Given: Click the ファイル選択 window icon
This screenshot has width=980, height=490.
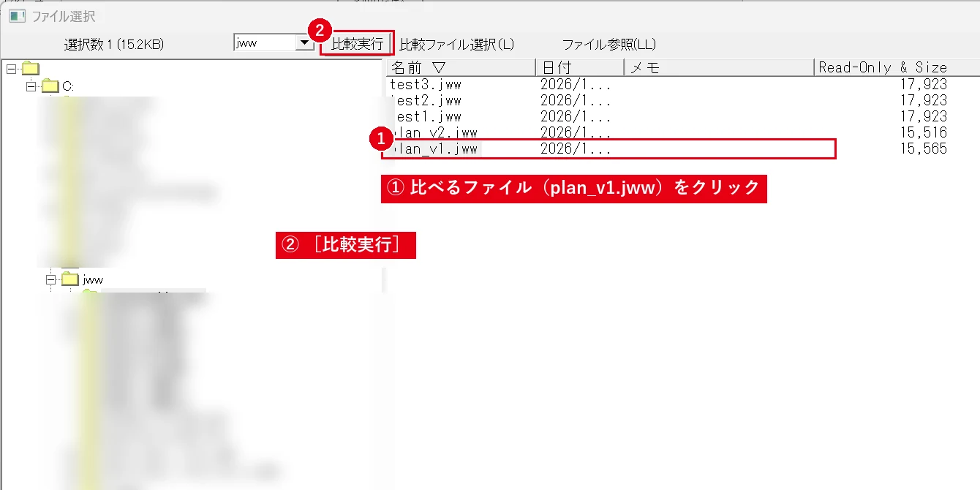Looking at the screenshot, I should [x=17, y=15].
